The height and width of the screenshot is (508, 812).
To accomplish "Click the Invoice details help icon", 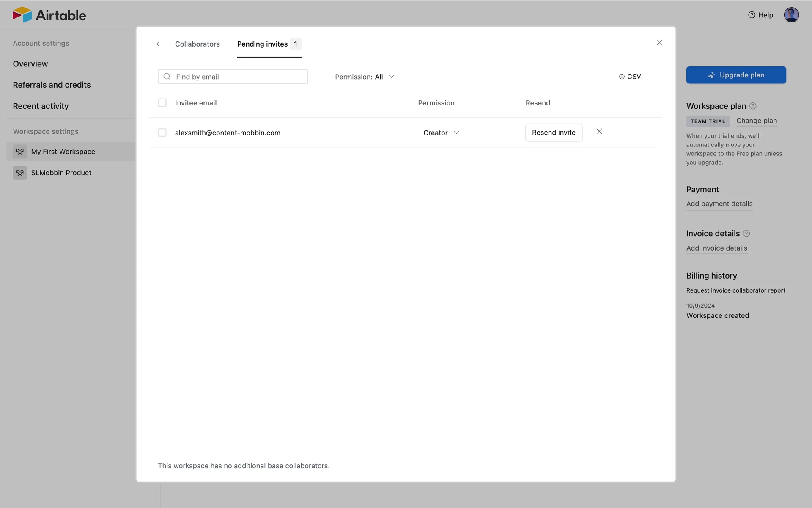I will 746,234.
